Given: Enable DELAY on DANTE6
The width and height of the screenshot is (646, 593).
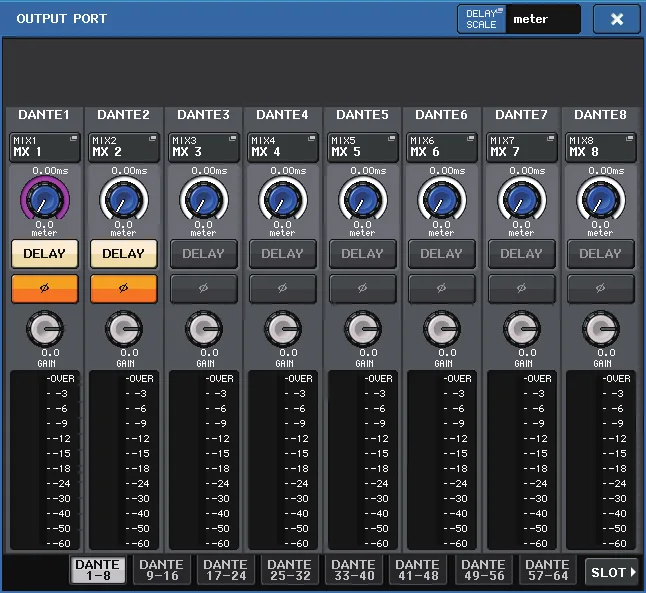Looking at the screenshot, I should pos(442,254).
